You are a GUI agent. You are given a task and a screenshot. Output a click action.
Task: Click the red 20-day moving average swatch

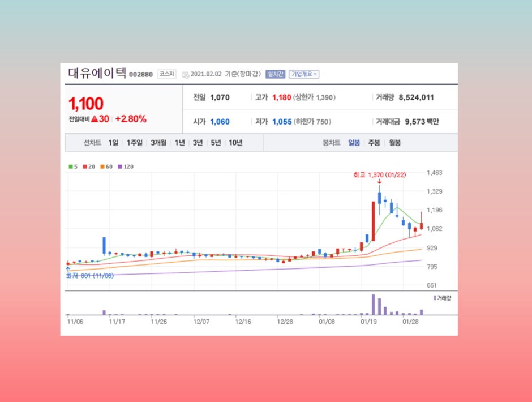(85, 166)
